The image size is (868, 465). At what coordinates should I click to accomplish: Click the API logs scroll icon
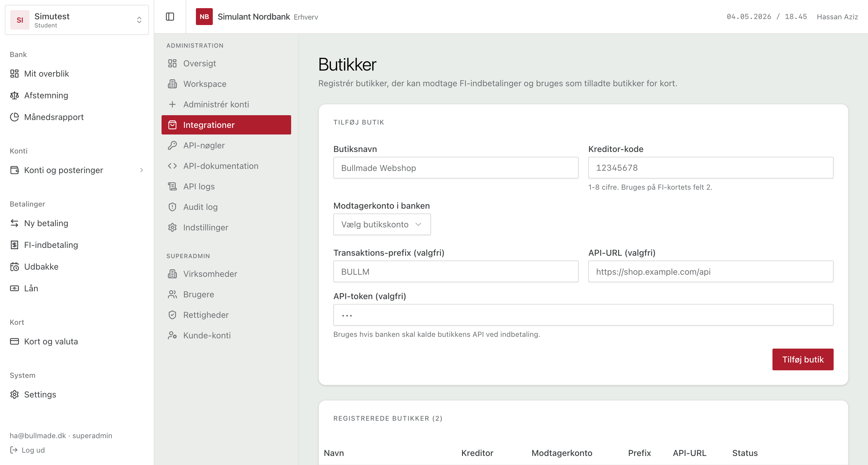tap(172, 186)
